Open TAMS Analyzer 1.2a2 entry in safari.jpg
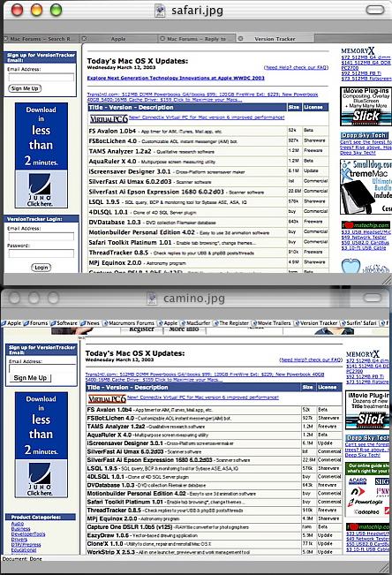Image resolution: width=392 pixels, height=575 pixels. 120,151
